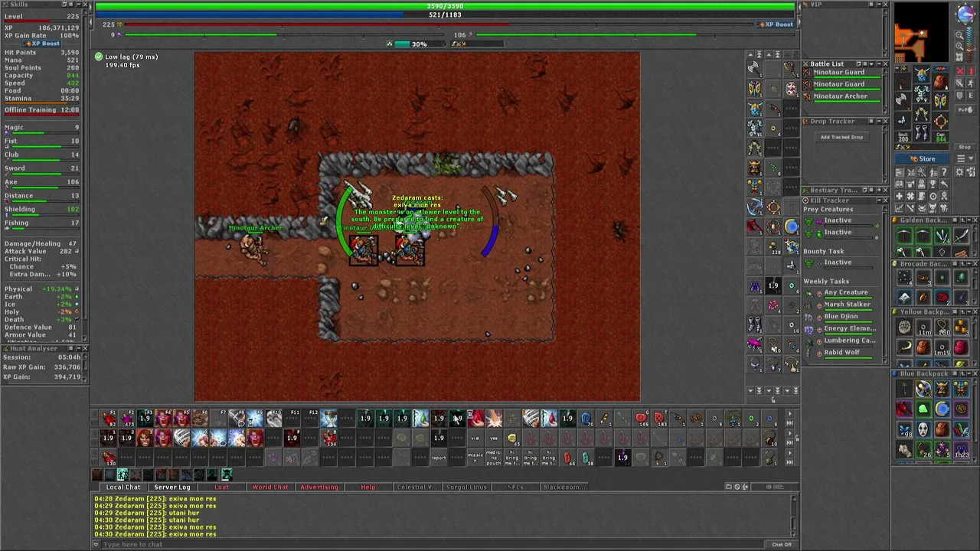Enable offensive fight mode (crossed swords)
Viewport: 980px width, 551px height.
(x=959, y=71)
